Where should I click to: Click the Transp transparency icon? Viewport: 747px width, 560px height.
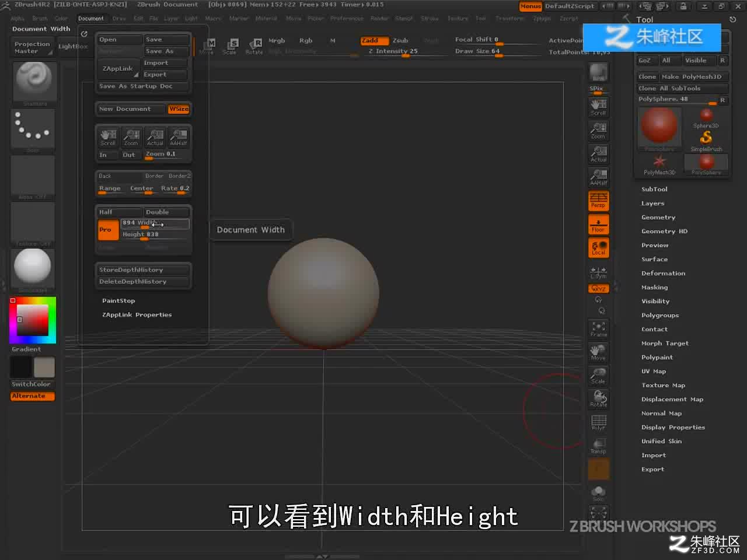point(598,446)
